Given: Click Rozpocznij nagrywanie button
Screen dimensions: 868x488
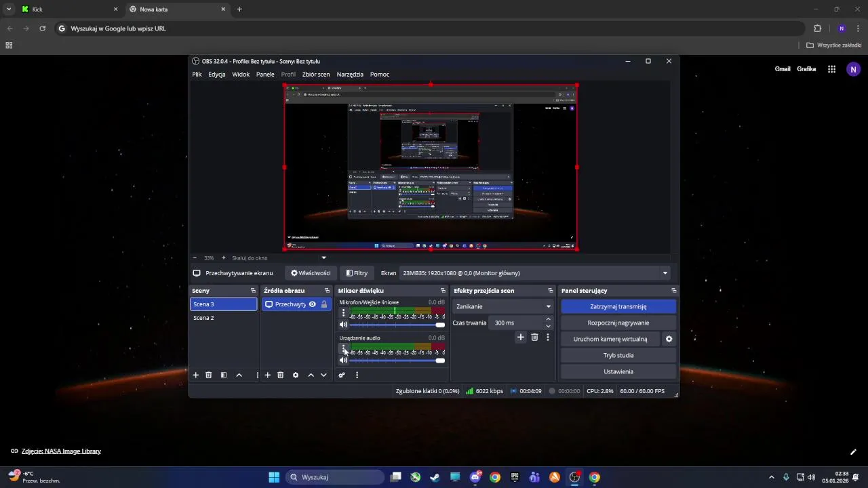Looking at the screenshot, I should pyautogui.click(x=618, y=323).
